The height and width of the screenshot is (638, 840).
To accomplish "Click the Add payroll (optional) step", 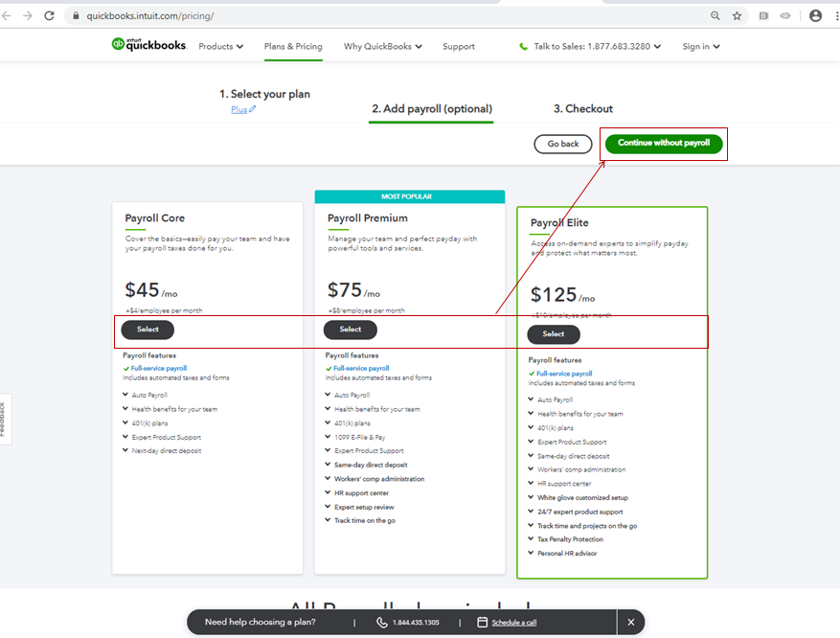I will (x=432, y=109).
